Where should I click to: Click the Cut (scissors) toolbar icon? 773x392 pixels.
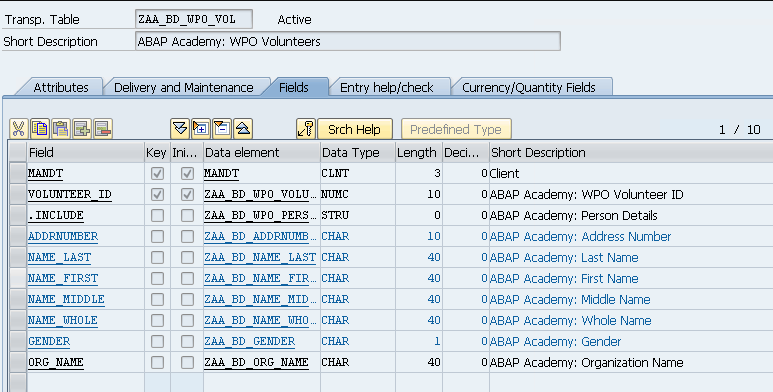coord(19,129)
